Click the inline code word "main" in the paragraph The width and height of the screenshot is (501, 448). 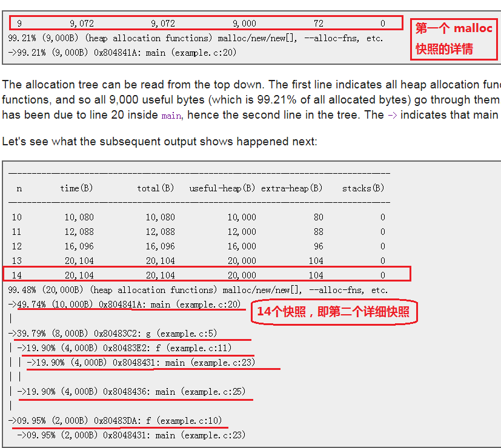click(x=170, y=115)
